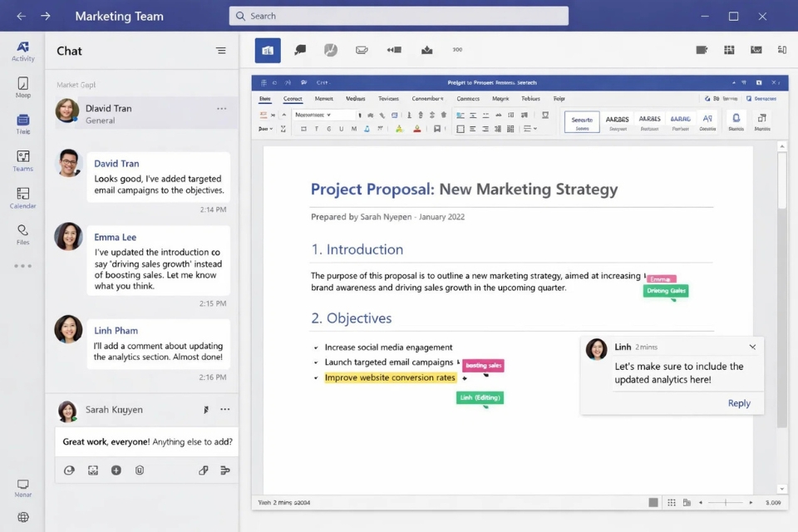
Task: Open the font color swatch picker
Action: click(x=416, y=129)
